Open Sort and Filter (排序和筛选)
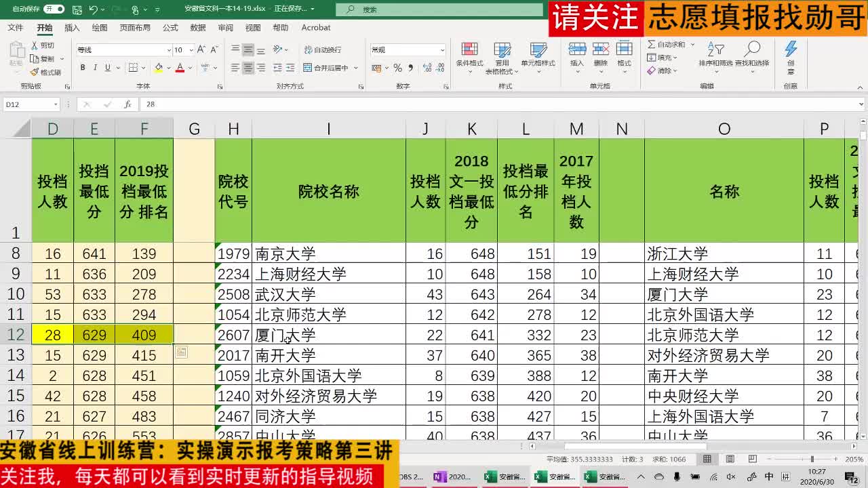868x488 pixels. tap(716, 56)
